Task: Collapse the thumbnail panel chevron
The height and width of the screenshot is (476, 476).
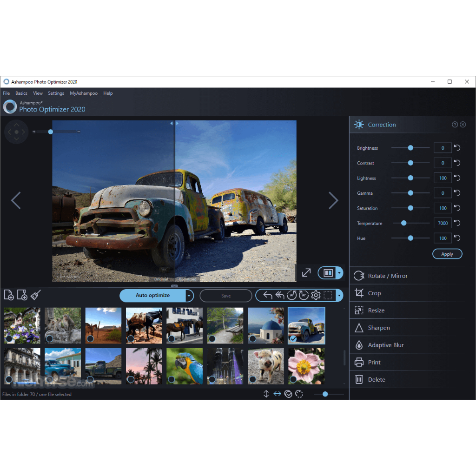Action: click(174, 286)
